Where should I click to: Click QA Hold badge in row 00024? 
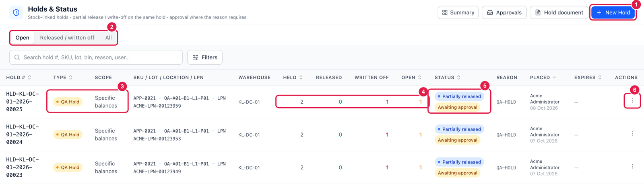click(x=68, y=135)
